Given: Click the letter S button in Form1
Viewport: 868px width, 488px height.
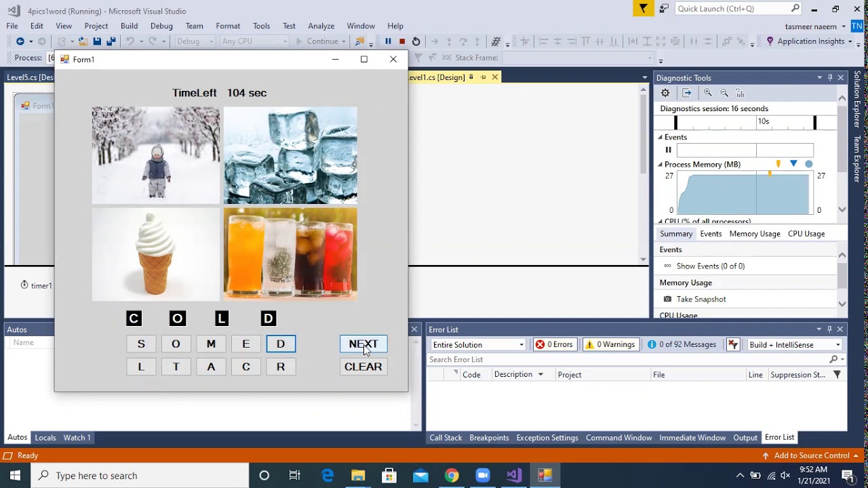Looking at the screenshot, I should (x=141, y=344).
